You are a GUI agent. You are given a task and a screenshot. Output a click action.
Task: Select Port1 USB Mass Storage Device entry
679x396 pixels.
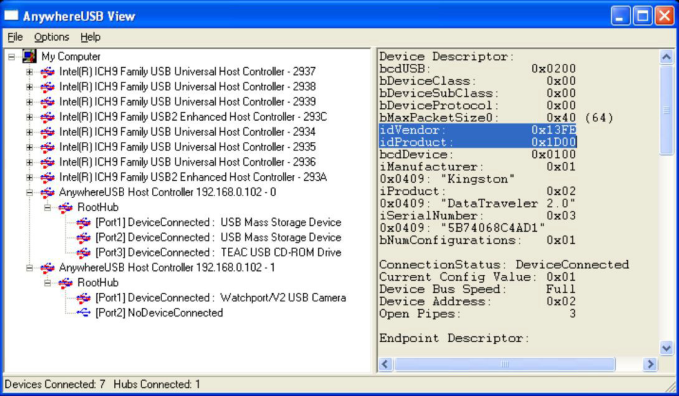pyautogui.click(x=218, y=223)
